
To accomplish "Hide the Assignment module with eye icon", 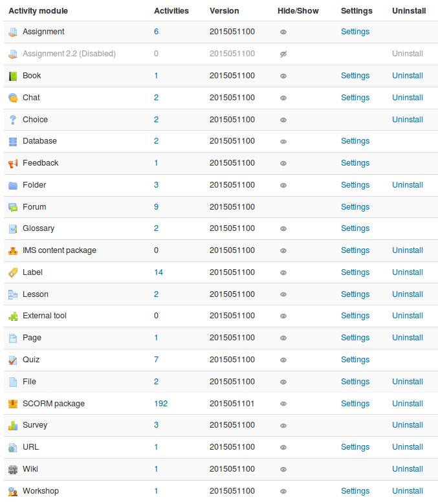I will pyautogui.click(x=283, y=32).
